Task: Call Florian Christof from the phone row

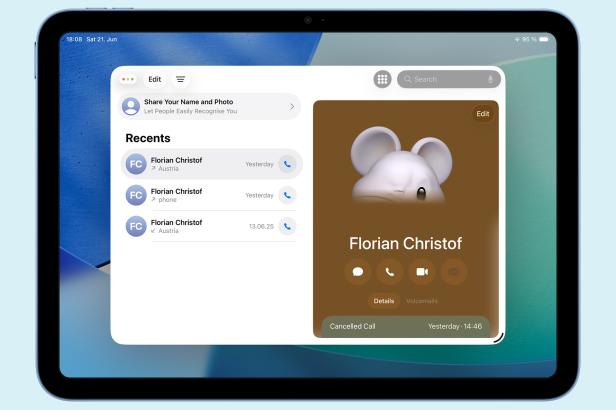Action: pyautogui.click(x=287, y=195)
